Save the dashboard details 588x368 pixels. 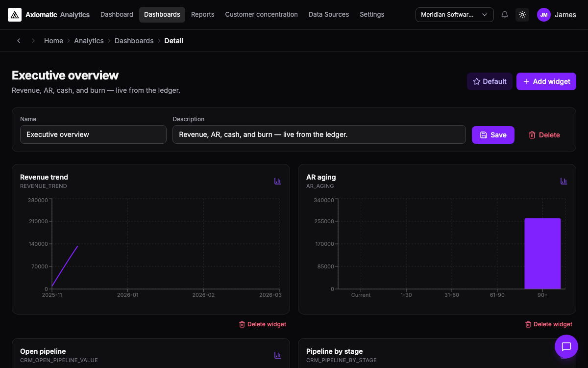493,135
